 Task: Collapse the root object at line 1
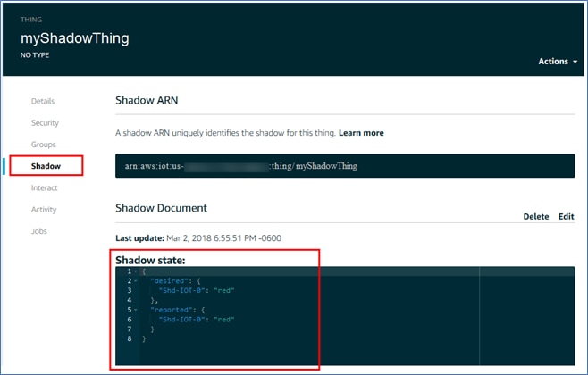click(135, 271)
